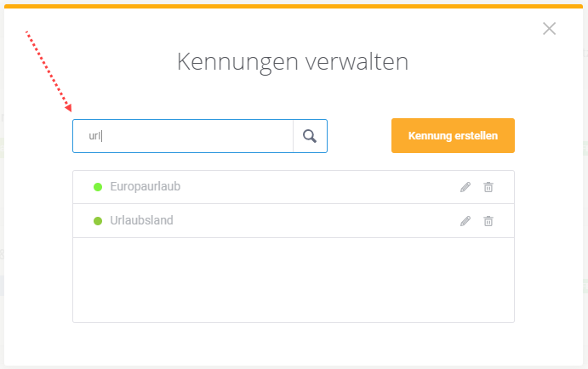Click the Kennungen verwalten heading
This screenshot has width=588, height=369.
pos(293,62)
